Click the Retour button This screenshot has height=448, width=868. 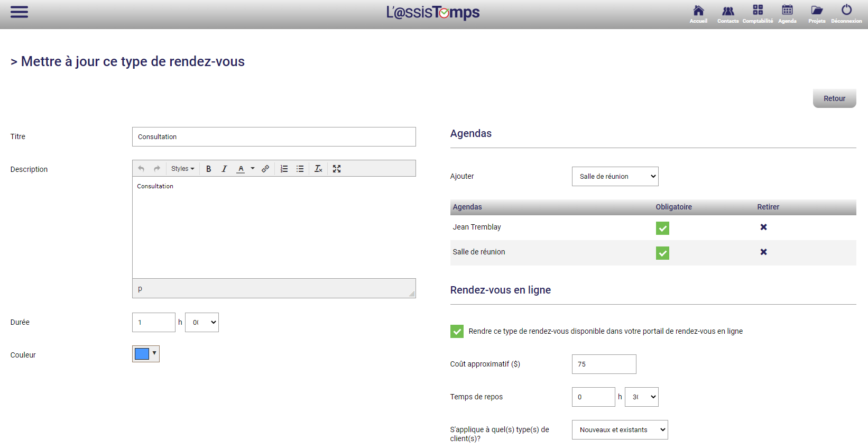tap(834, 98)
